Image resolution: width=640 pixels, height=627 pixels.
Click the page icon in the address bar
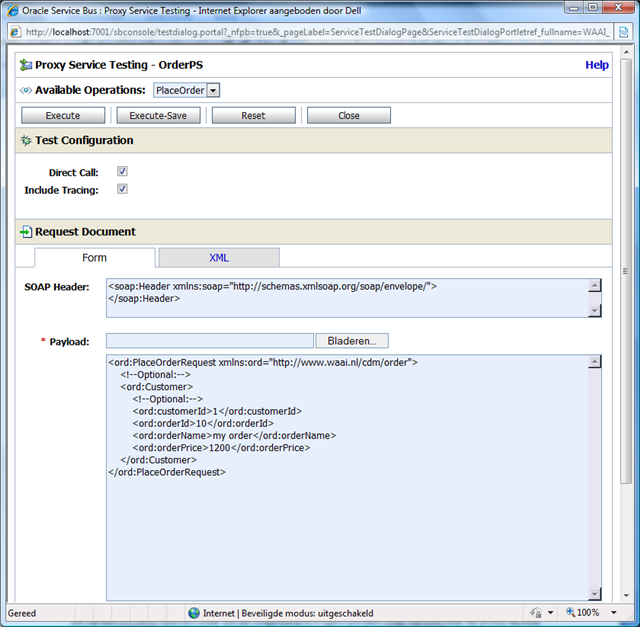coord(15,32)
